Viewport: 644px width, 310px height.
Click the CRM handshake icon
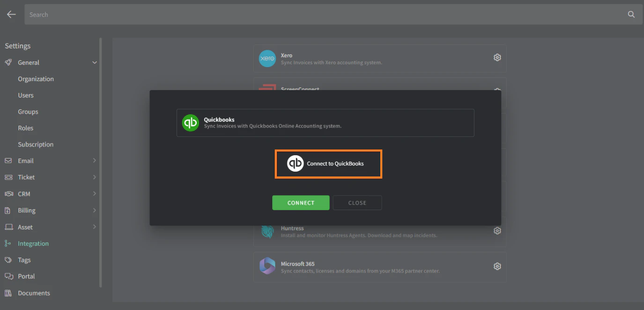(8, 194)
